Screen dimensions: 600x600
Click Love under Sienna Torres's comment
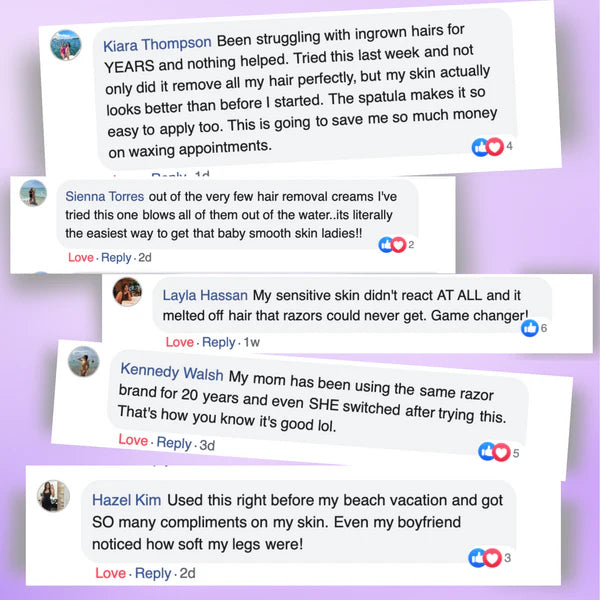pyautogui.click(x=81, y=257)
